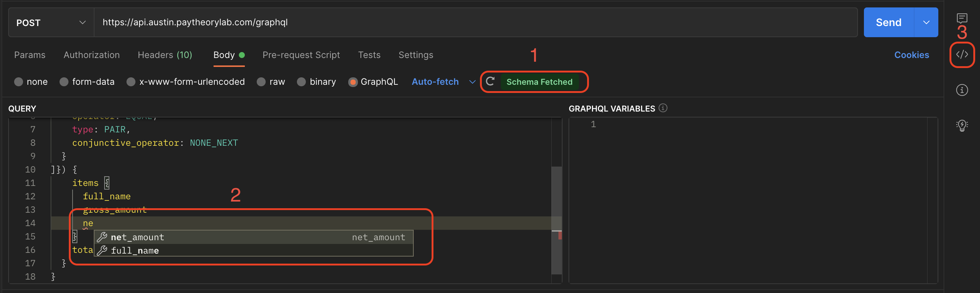The image size is (980, 293).
Task: Refresh the GraphQL schema
Action: tap(490, 81)
